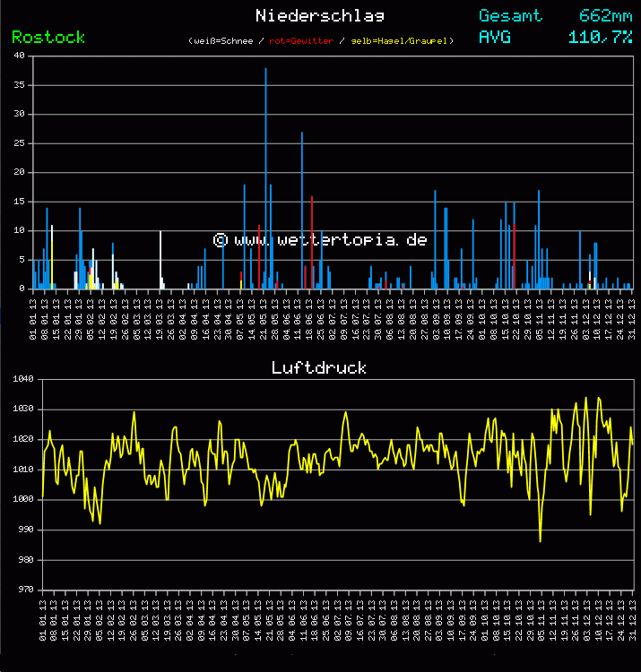Click the red rot=Gewitter legend entry
This screenshot has width=641, height=672.
tap(301, 41)
